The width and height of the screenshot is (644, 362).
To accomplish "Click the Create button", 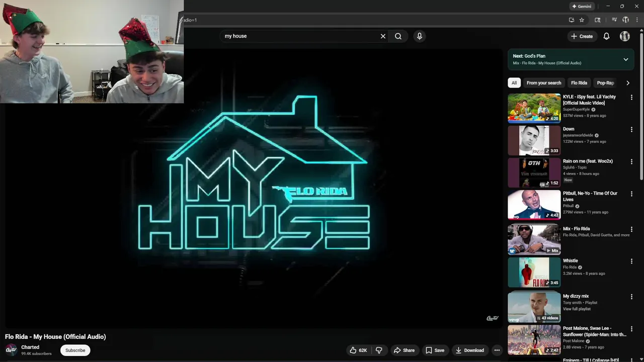I will coord(582,36).
